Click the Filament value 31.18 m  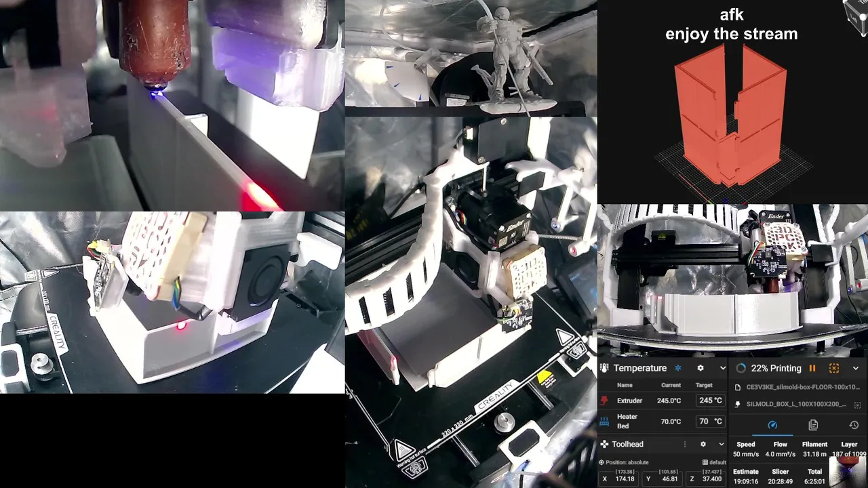point(814,454)
